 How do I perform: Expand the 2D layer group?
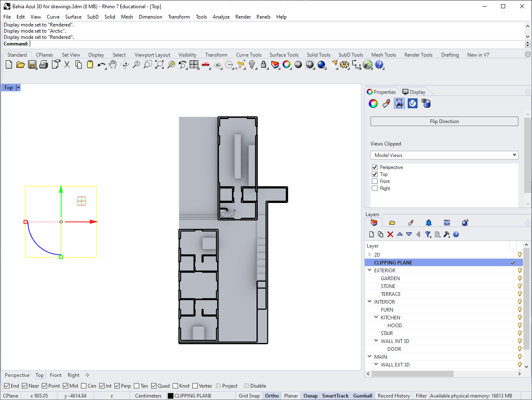[x=370, y=255]
